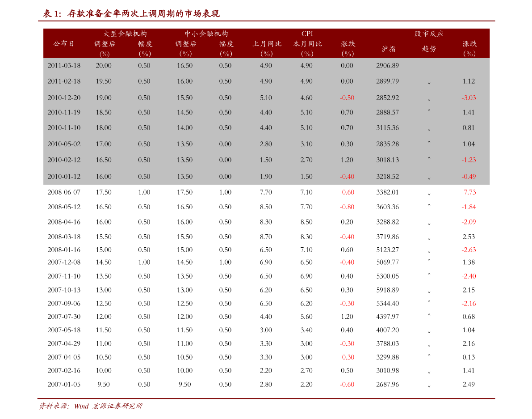
Task: Click the down arrow in the 2011-02-18 row
Action: pyautogui.click(x=429, y=81)
